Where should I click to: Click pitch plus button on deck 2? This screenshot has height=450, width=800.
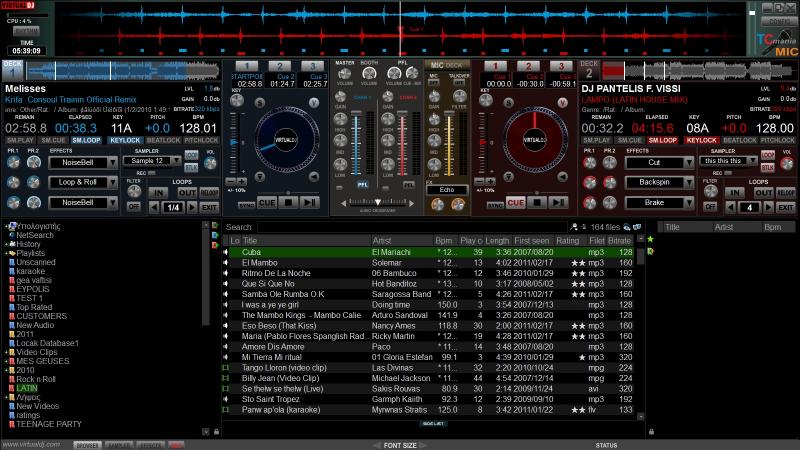490,182
